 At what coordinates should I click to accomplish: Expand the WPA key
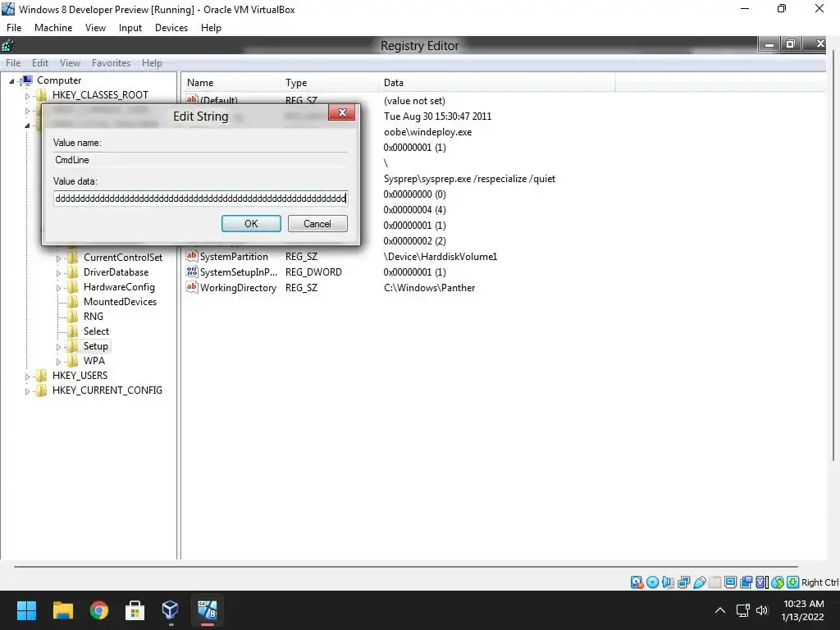[58, 362]
